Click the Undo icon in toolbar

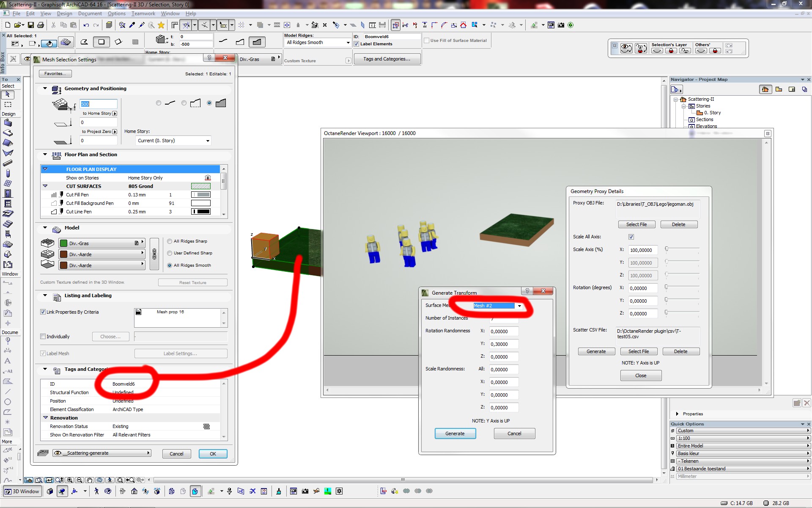pyautogui.click(x=86, y=25)
